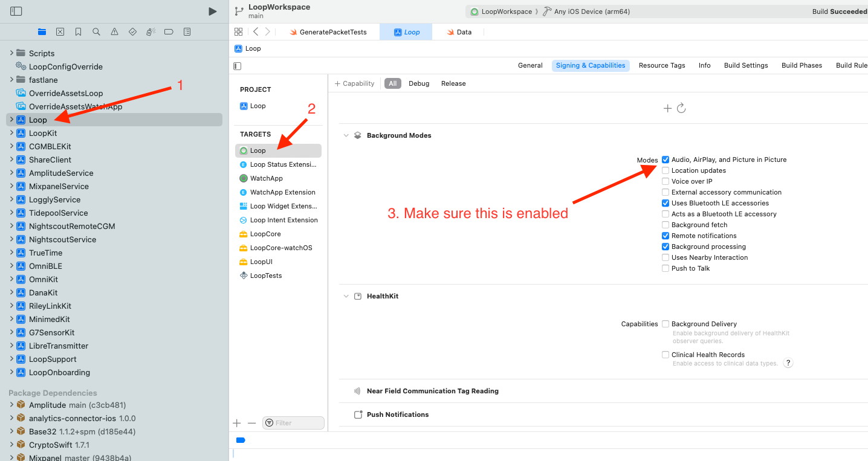Enable the Push to Talk mode
The height and width of the screenshot is (461, 868).
point(666,268)
